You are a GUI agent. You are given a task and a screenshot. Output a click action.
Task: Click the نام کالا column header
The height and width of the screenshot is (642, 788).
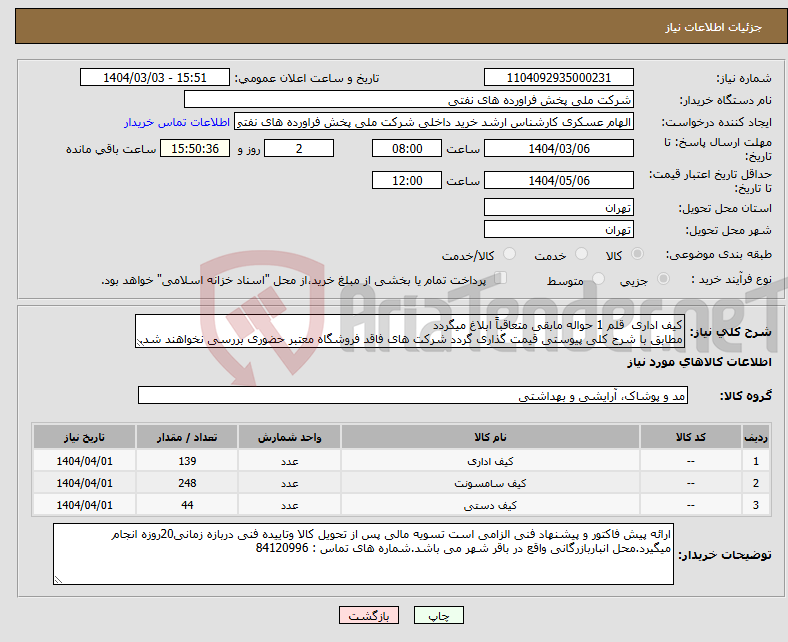pyautogui.click(x=490, y=437)
